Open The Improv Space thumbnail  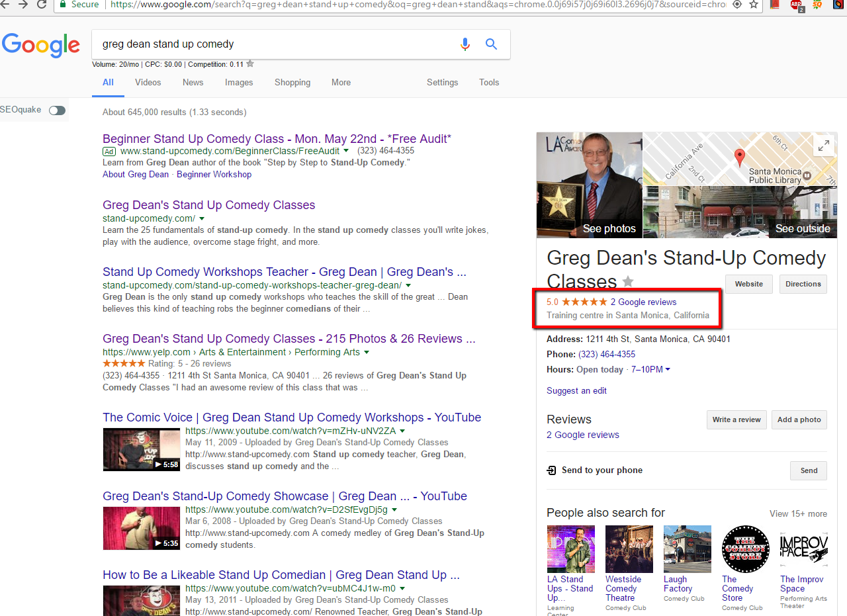point(803,549)
